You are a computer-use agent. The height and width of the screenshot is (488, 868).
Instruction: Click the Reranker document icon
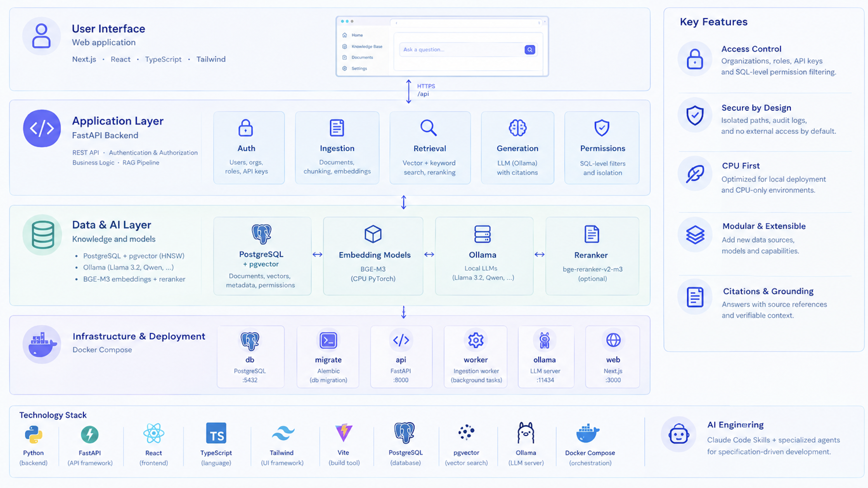(x=592, y=234)
